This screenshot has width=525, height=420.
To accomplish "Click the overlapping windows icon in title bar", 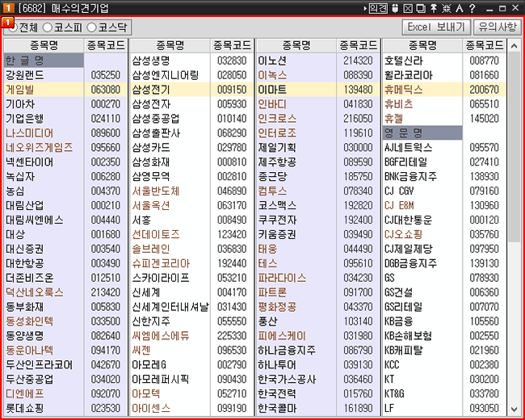I will (x=421, y=8).
